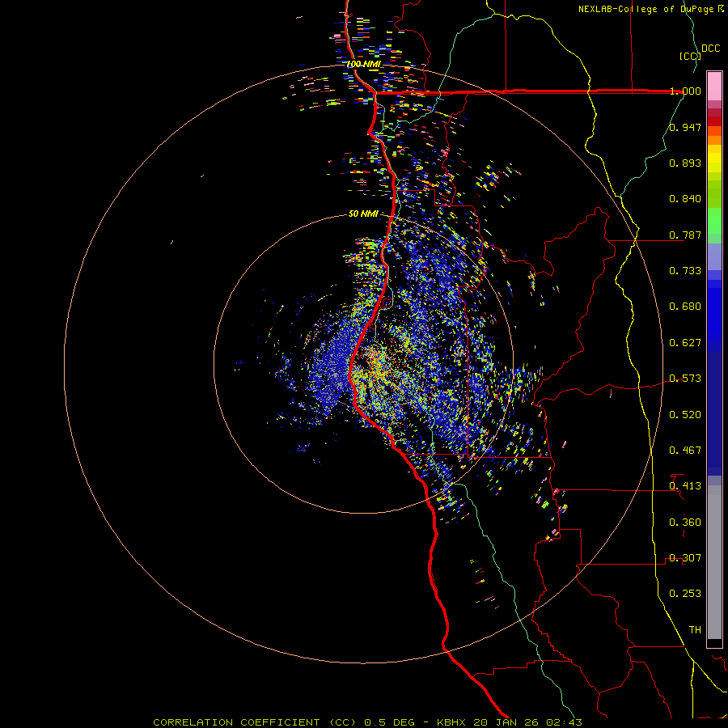Select the 0.733 scale value
Screen dimensions: 728x728
point(685,271)
